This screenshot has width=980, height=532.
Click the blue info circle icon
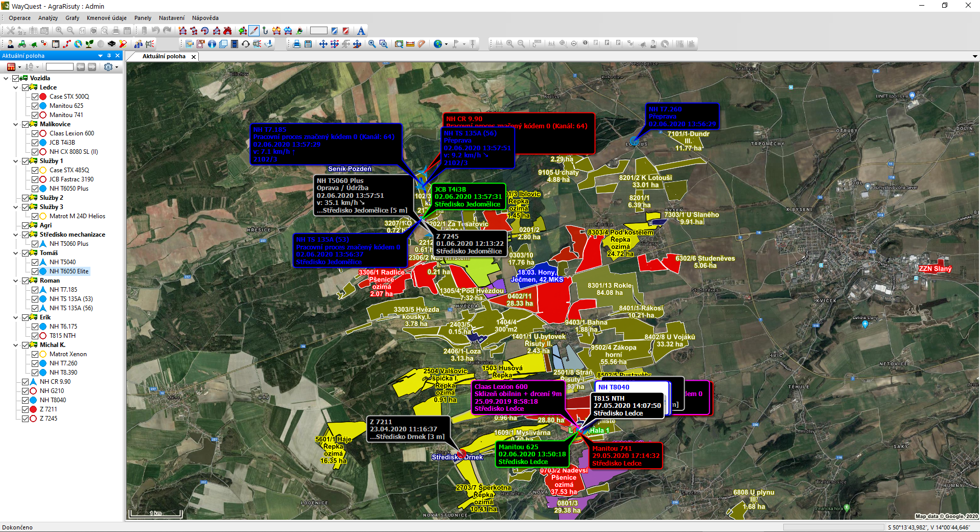tap(212, 44)
